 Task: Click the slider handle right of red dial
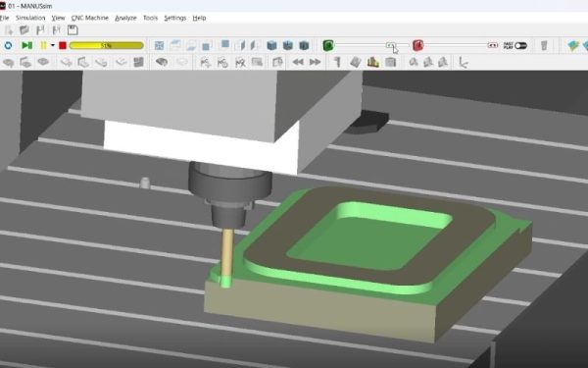(x=493, y=45)
